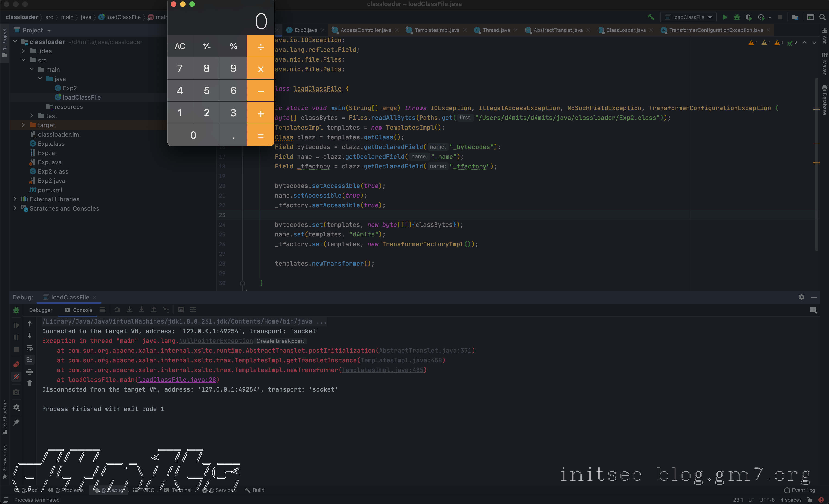Image resolution: width=829 pixels, height=504 pixels.
Task: Toggle soft-wrap in the console
Action: click(30, 348)
